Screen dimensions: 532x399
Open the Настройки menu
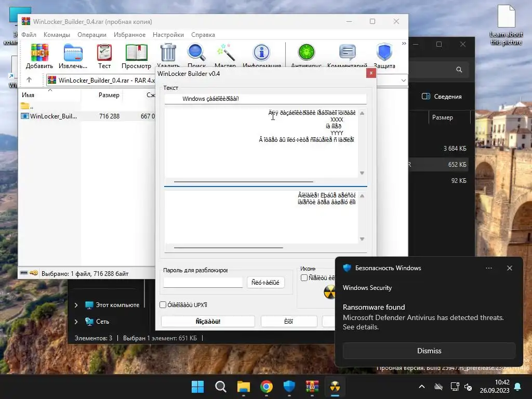coord(168,35)
